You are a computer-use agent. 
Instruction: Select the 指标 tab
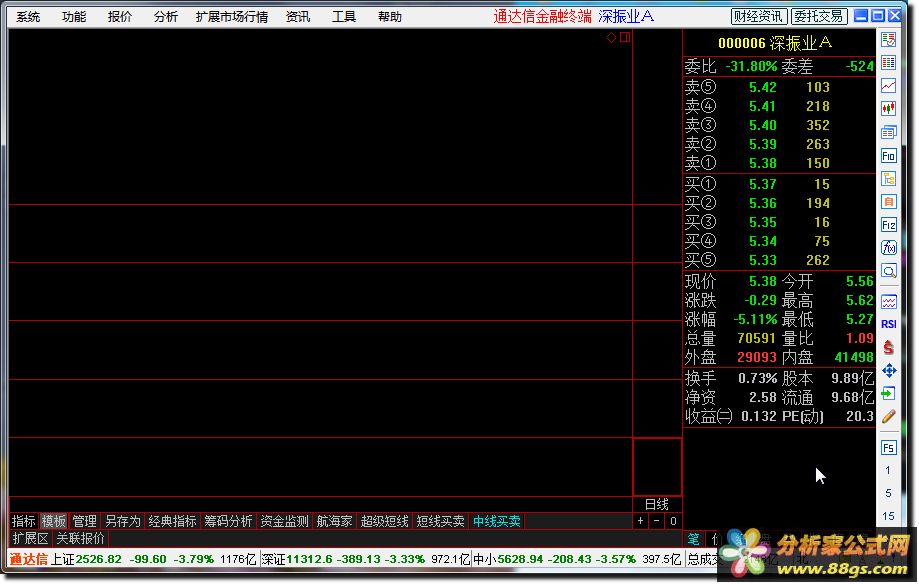(x=23, y=521)
